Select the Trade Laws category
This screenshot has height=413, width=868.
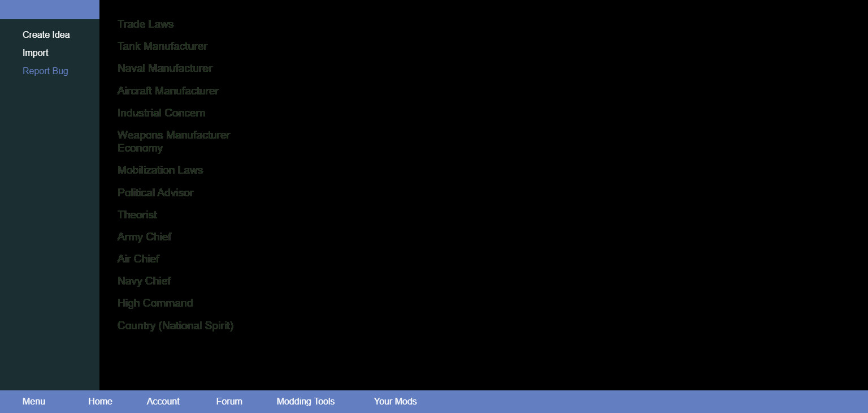145,24
